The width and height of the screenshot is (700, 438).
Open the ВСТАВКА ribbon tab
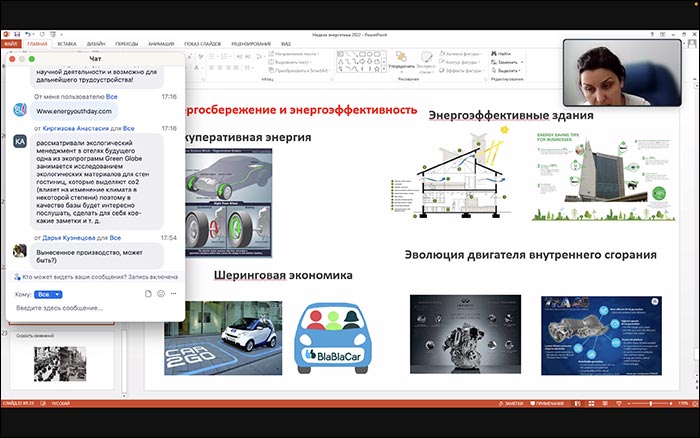pos(67,44)
